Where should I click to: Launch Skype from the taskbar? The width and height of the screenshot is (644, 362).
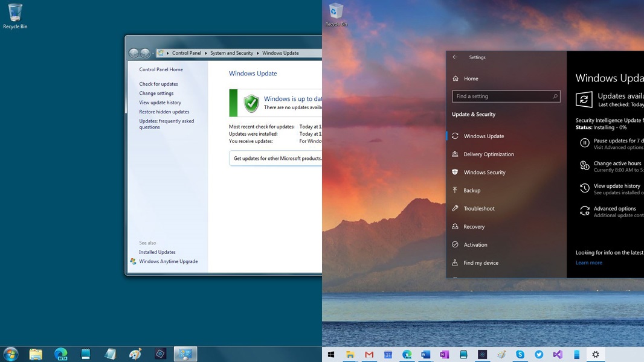tap(520, 355)
